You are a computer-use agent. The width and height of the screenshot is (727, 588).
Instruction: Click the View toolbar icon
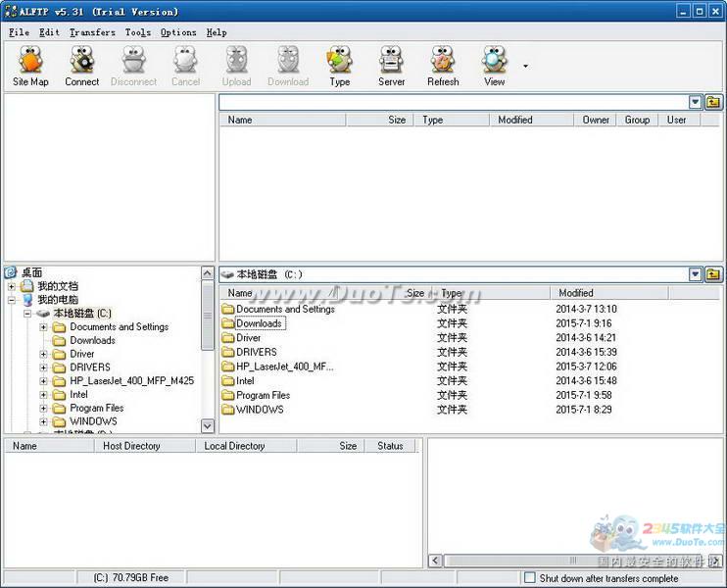(x=494, y=66)
